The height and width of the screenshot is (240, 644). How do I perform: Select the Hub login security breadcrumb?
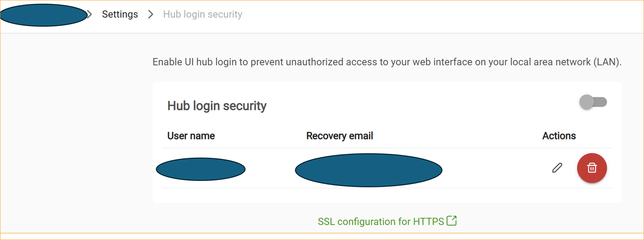pyautogui.click(x=203, y=14)
